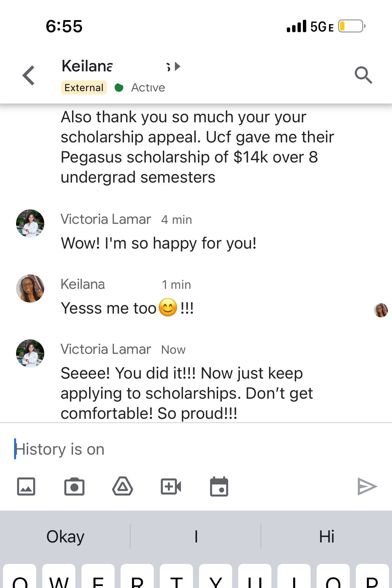This screenshot has height=588, width=392.
Task: Attach a file from Google Drive
Action: [122, 486]
